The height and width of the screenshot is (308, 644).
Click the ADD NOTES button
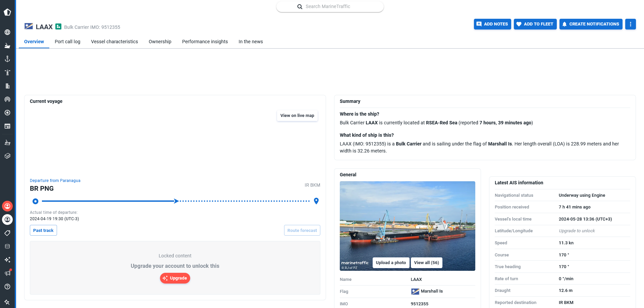tap(492, 24)
